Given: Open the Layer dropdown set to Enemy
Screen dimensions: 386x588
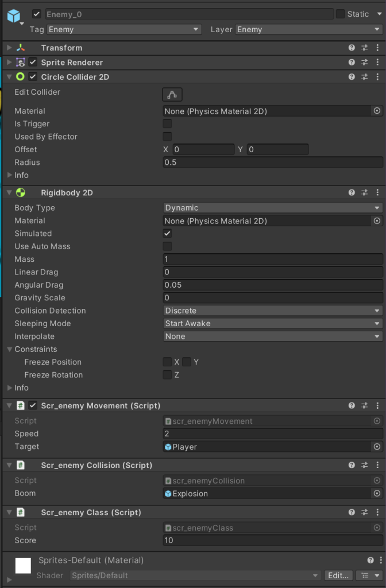Looking at the screenshot, I should [308, 29].
